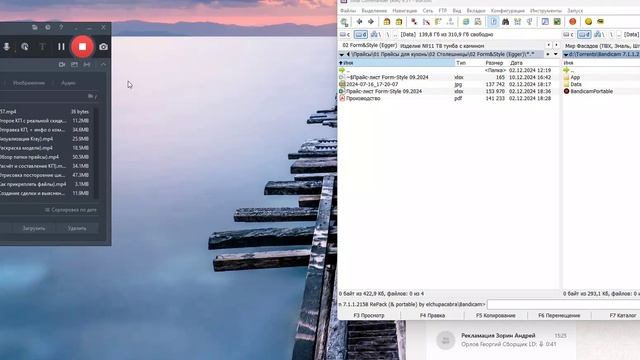Open the right panel path dropdown triangle
The height and width of the screenshot is (360, 640).
pyautogui.click(x=566, y=54)
